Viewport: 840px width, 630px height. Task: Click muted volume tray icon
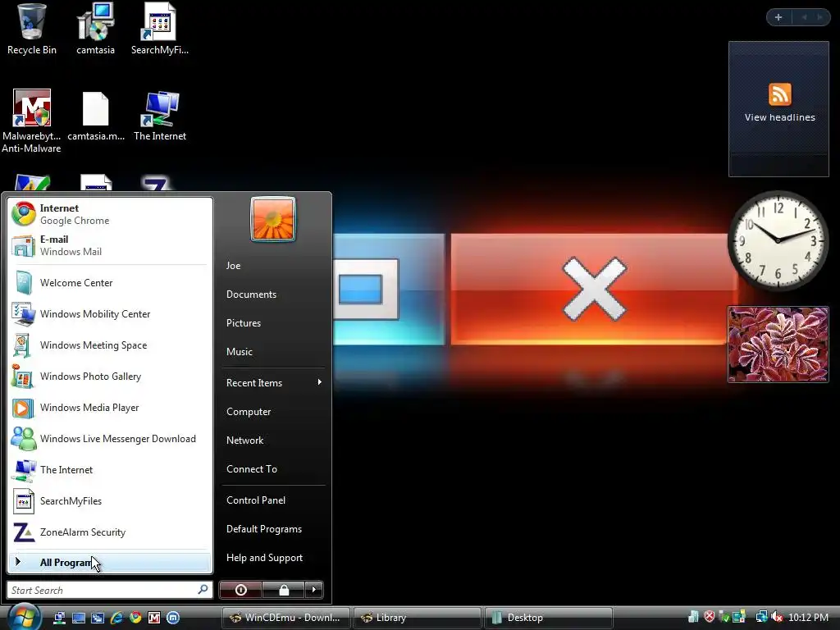(777, 617)
